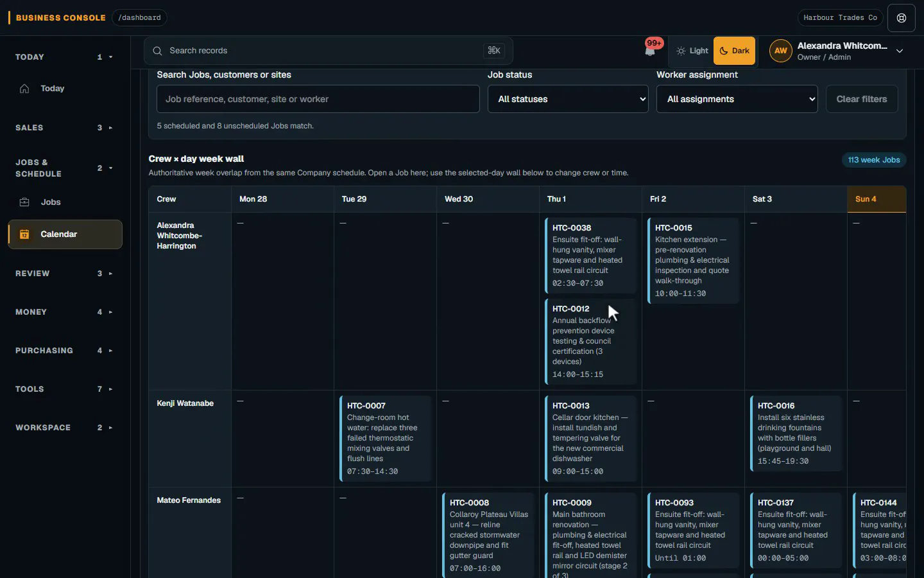Select Calendar in the sidebar

[65, 234]
